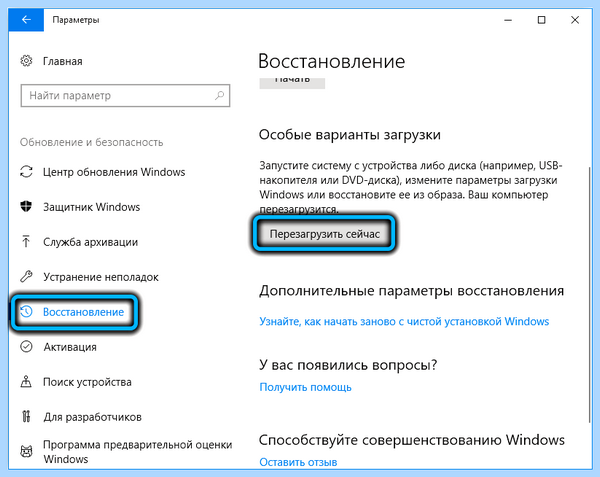Click the activation checkmark circle icon
This screenshot has width=600, height=477.
[26, 347]
